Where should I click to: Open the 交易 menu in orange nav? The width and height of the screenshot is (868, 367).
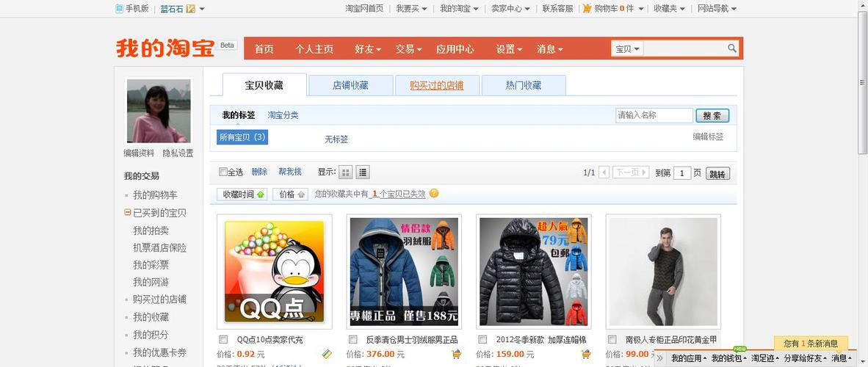(408, 48)
